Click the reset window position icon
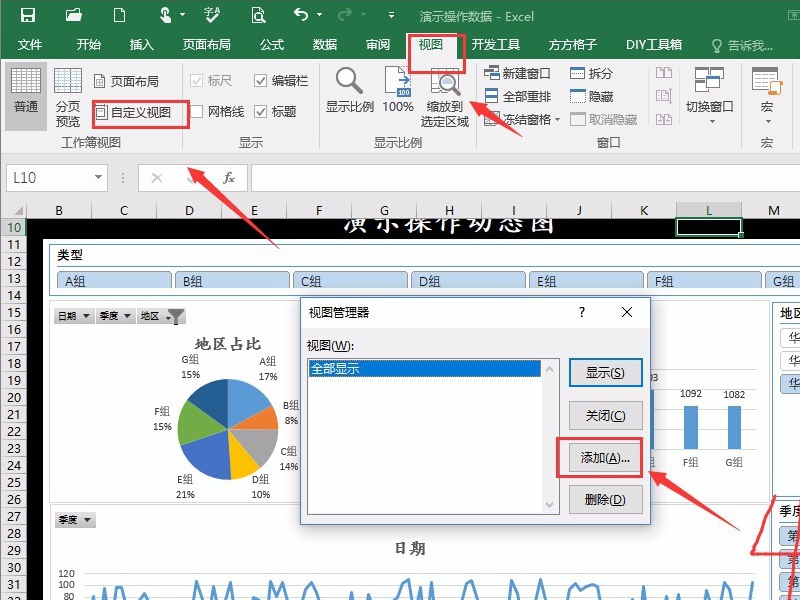 click(x=663, y=119)
